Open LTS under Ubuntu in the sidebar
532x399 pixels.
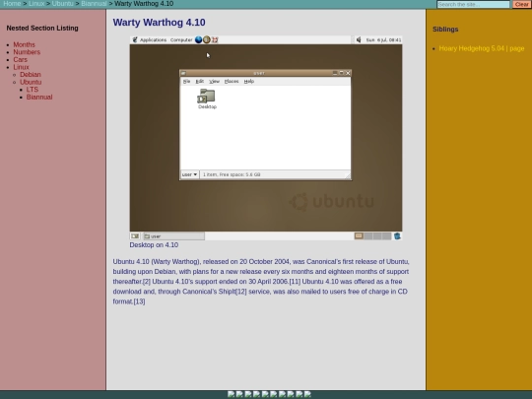(x=33, y=90)
